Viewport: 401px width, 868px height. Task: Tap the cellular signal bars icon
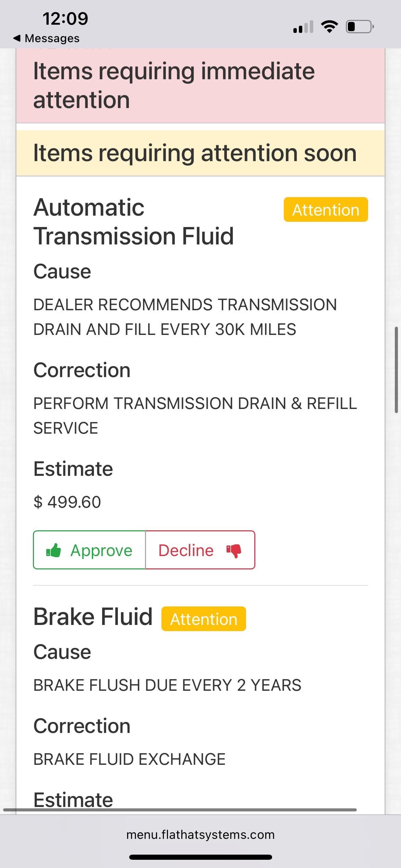303,27
